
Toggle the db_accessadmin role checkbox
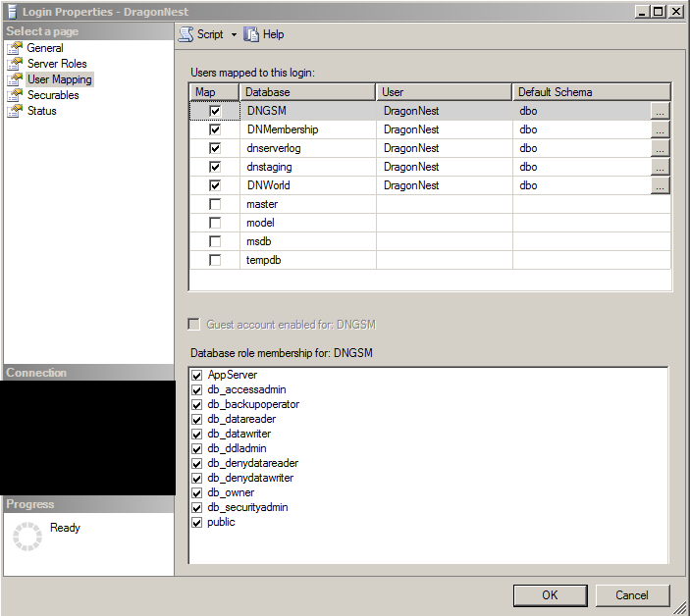tap(196, 390)
